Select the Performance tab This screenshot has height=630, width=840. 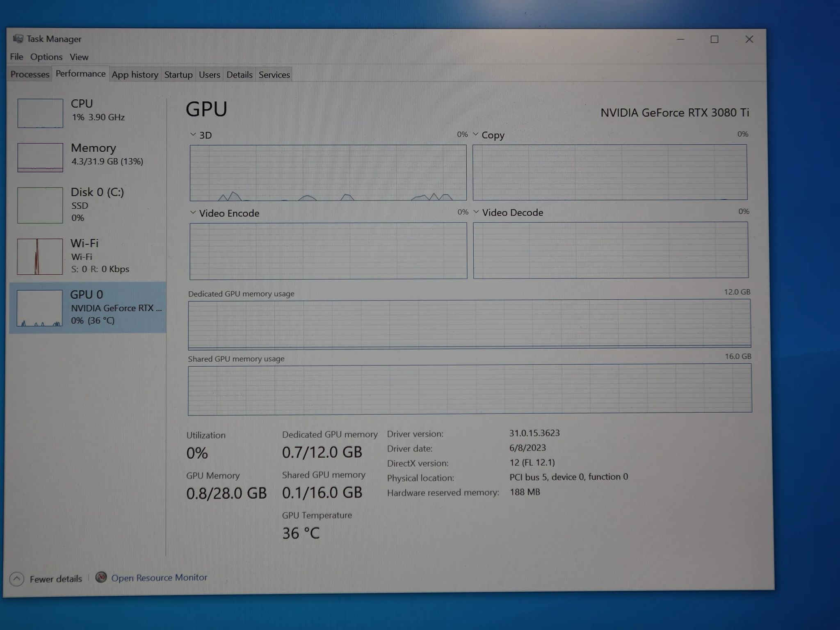tap(80, 73)
